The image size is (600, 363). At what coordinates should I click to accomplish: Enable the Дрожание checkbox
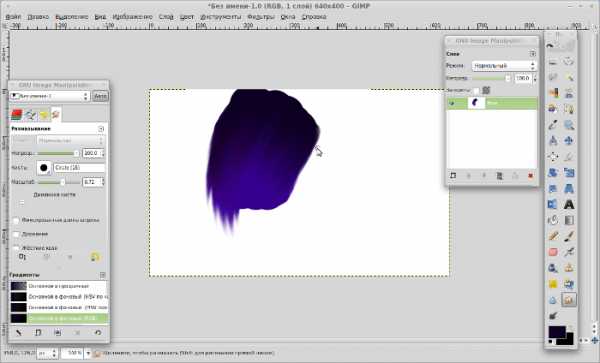click(16, 234)
